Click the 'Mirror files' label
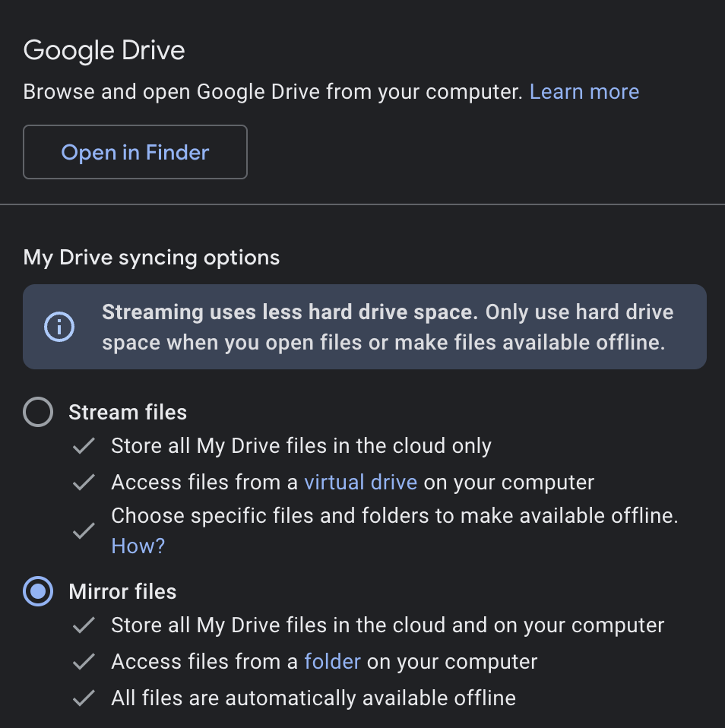This screenshot has width=725, height=728. click(122, 591)
